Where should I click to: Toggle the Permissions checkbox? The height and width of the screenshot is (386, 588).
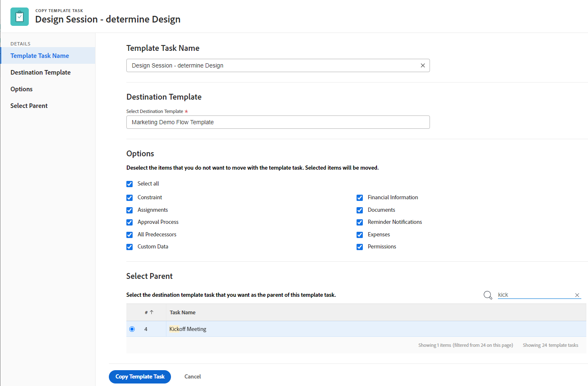pyautogui.click(x=360, y=247)
